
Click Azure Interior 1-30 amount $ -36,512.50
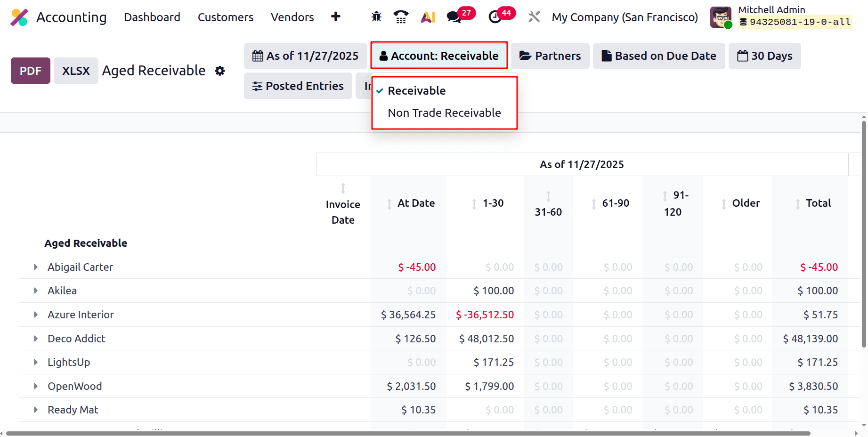tap(485, 315)
